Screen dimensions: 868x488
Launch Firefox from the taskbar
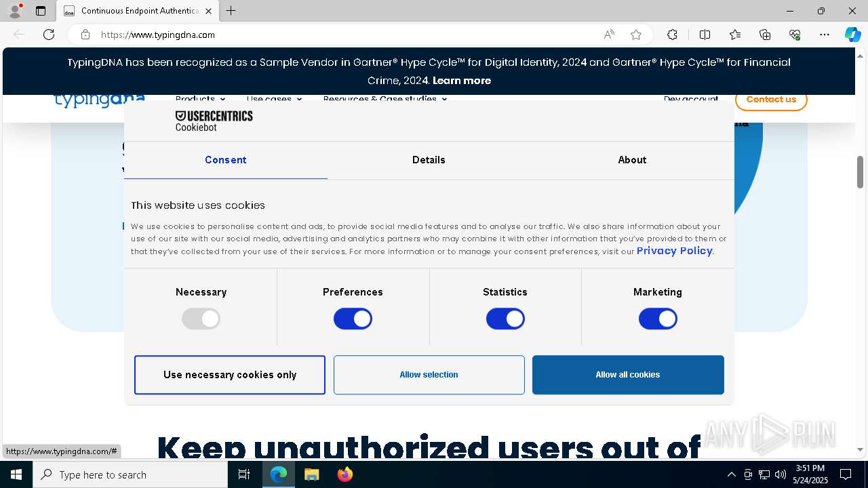click(344, 474)
